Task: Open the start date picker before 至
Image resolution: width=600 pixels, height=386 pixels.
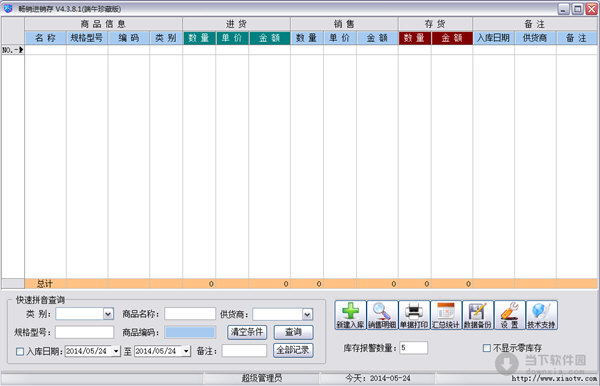Action: [116, 351]
